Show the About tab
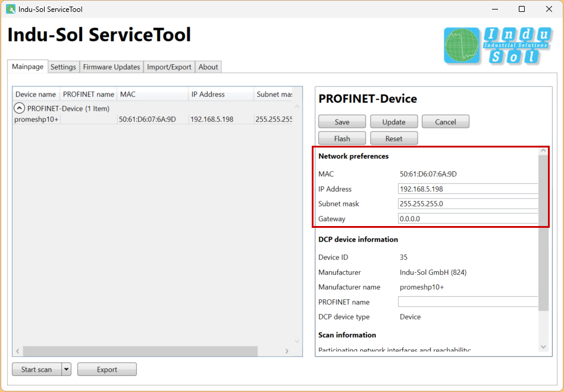The image size is (564, 392). coord(208,67)
